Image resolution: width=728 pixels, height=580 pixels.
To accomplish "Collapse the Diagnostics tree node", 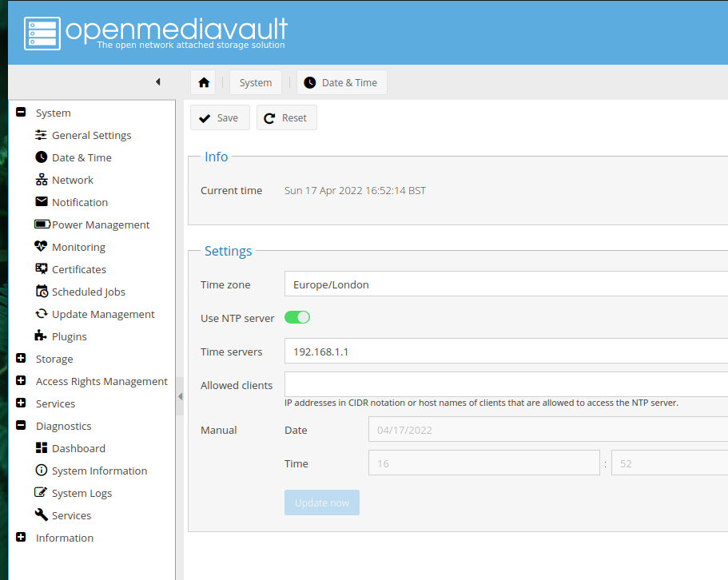I will [x=21, y=425].
